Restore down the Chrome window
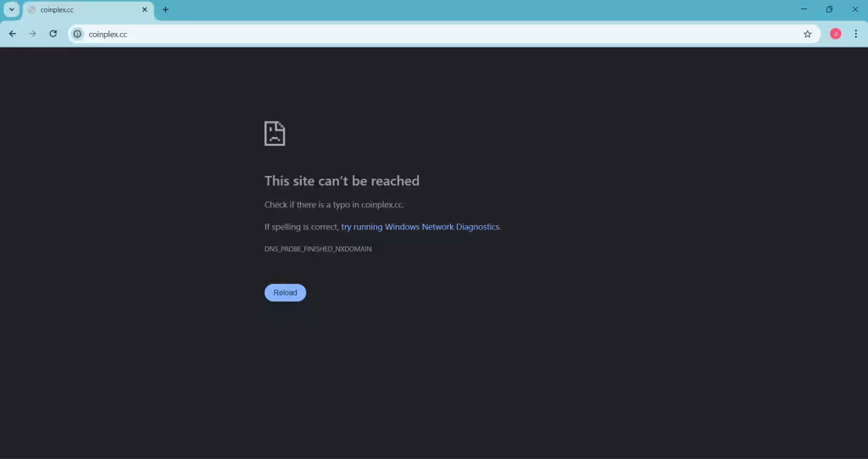The height and width of the screenshot is (459, 868). pyautogui.click(x=829, y=9)
